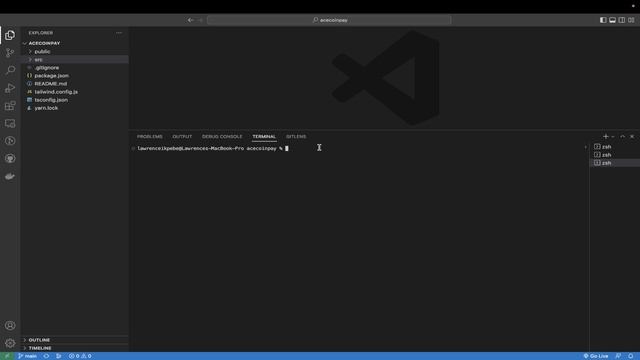Open the Explorer view in activity bar
640x360 pixels.
pyautogui.click(x=10, y=35)
